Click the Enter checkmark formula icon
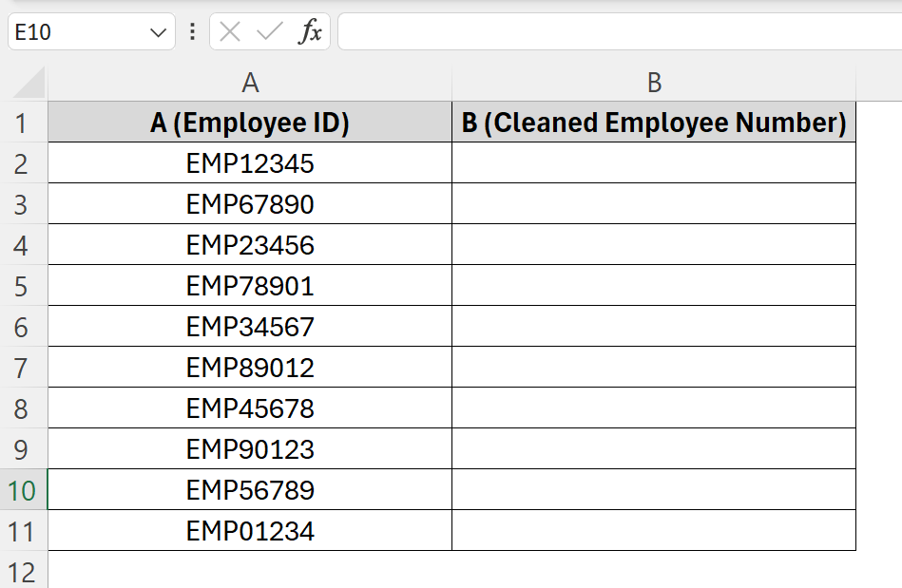The image size is (902, 588). [x=269, y=31]
